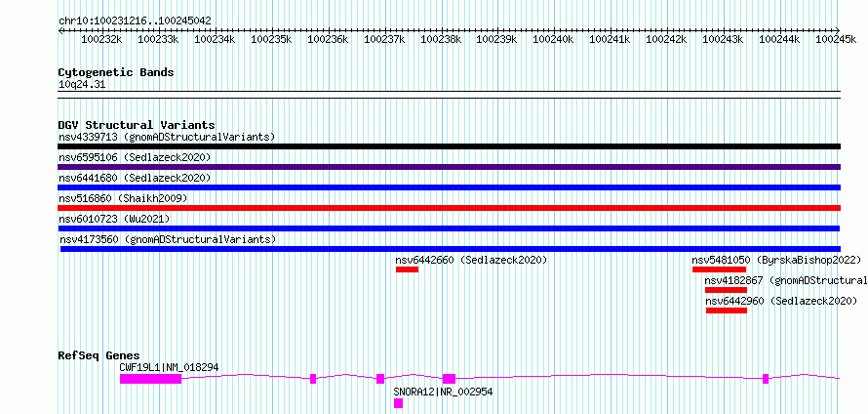Click the purple nsv6595106 variant bar
This screenshot has width=868, height=414.
pyautogui.click(x=449, y=167)
